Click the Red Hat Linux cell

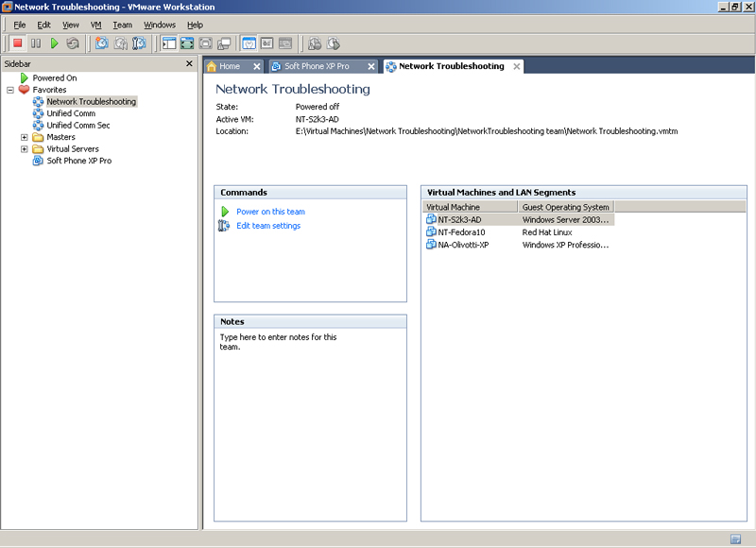pyautogui.click(x=547, y=231)
